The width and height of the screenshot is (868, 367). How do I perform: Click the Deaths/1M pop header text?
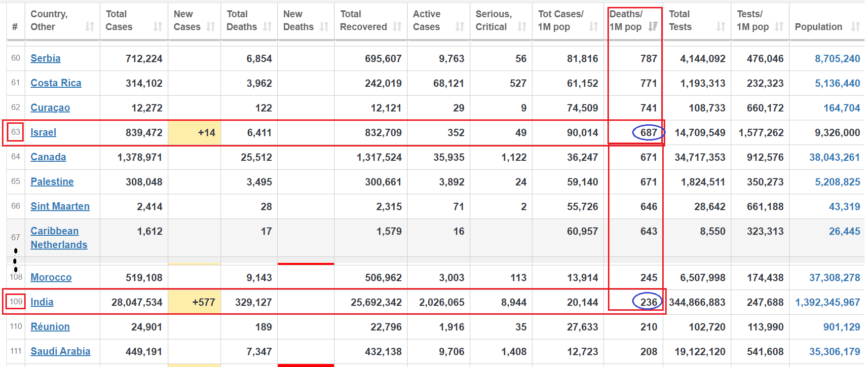pos(626,21)
